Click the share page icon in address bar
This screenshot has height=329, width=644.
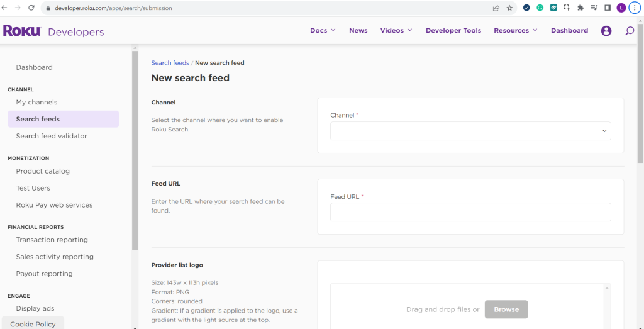tap(496, 8)
